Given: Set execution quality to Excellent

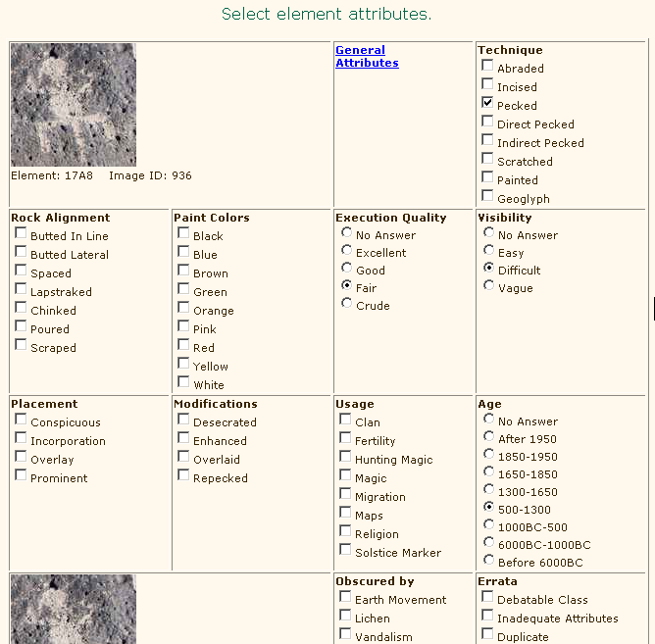Looking at the screenshot, I should tap(346, 251).
